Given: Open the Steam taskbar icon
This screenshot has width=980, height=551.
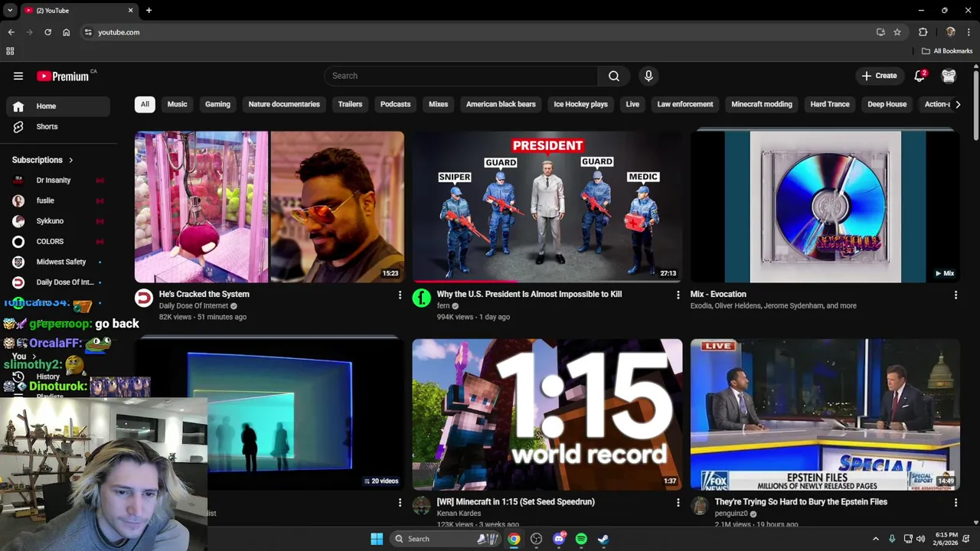Looking at the screenshot, I should (x=603, y=539).
